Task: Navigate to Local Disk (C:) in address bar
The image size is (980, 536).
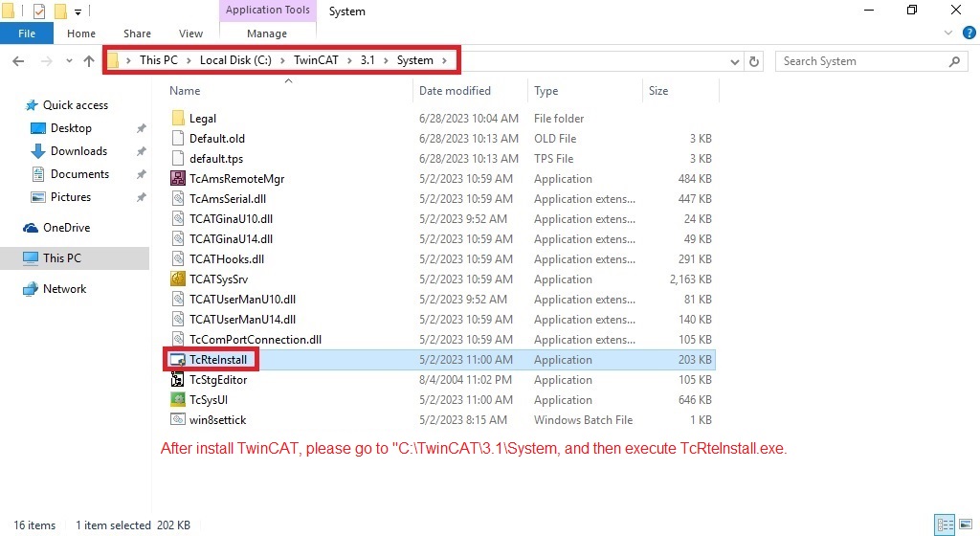Action: [x=235, y=60]
